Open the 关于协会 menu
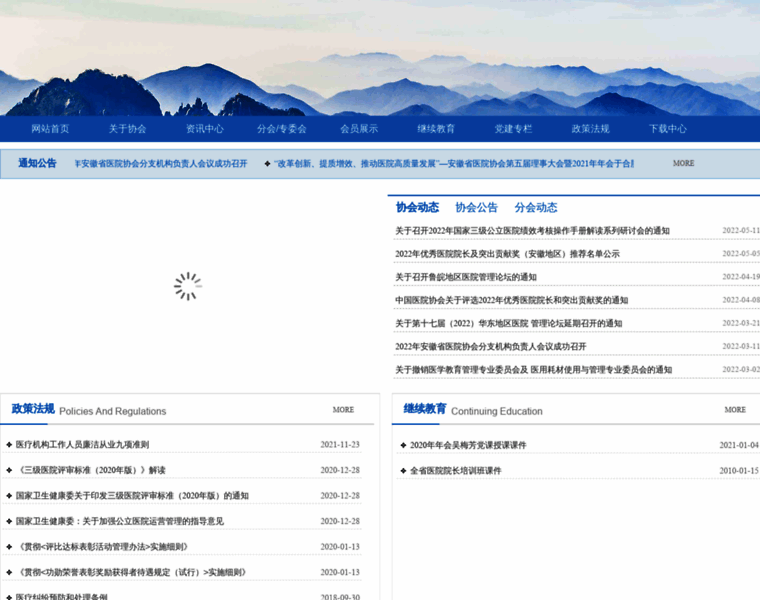The width and height of the screenshot is (760, 600). (x=127, y=129)
